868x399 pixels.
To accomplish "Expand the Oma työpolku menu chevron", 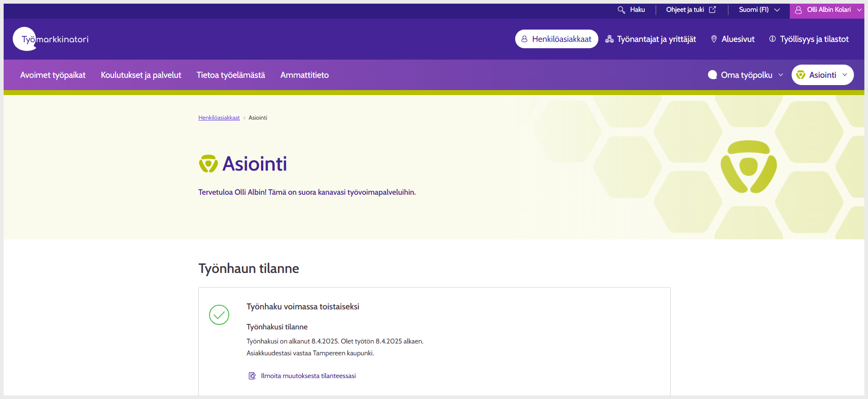I will pos(781,75).
